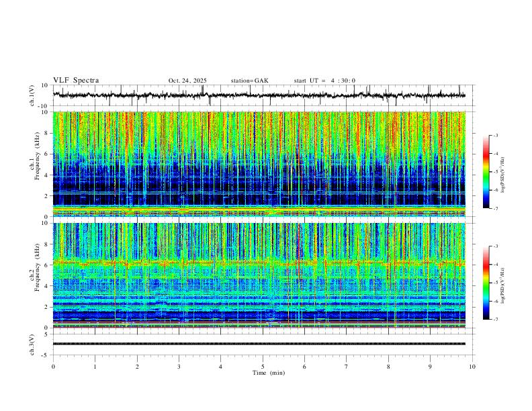The image size is (532, 411).
Task: Click the x-axis tick label "6" under ch.3
Action: tap(305, 367)
